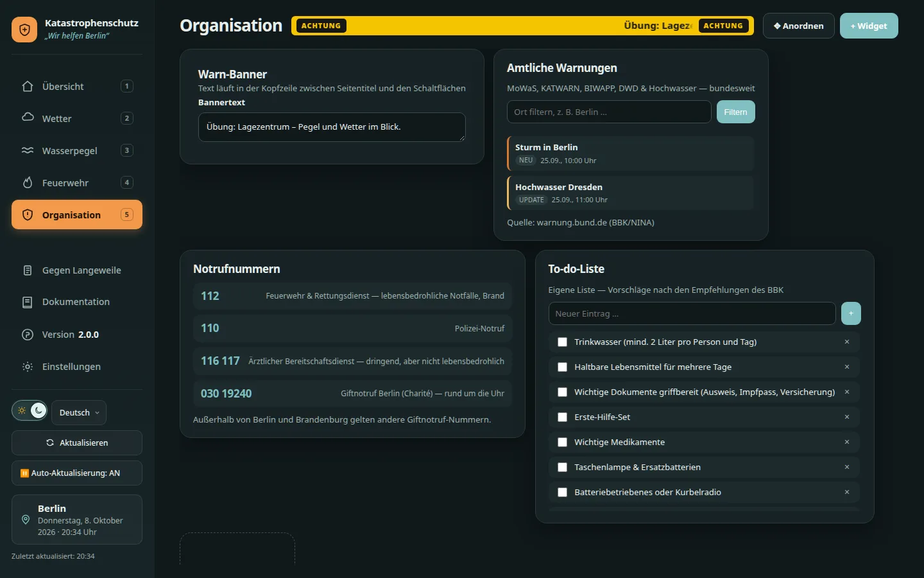The image size is (924, 578).
Task: Go to the Wetter section
Action: coord(77,118)
